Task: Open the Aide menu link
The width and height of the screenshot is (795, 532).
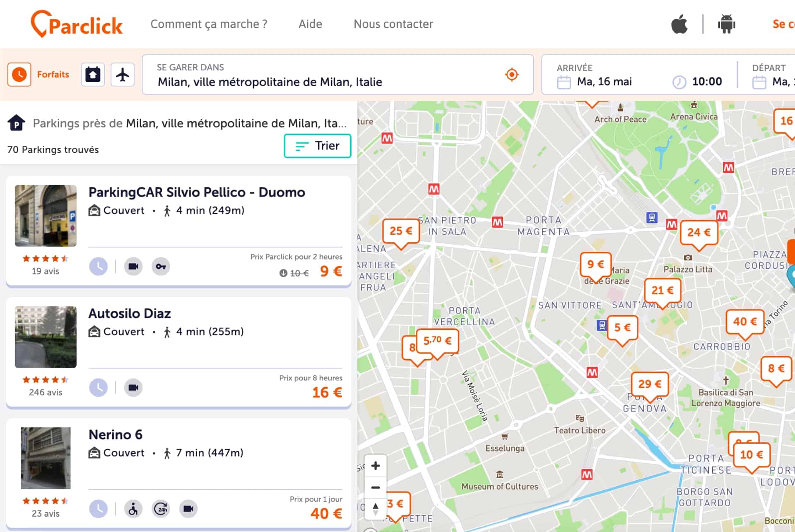Action: (x=310, y=24)
